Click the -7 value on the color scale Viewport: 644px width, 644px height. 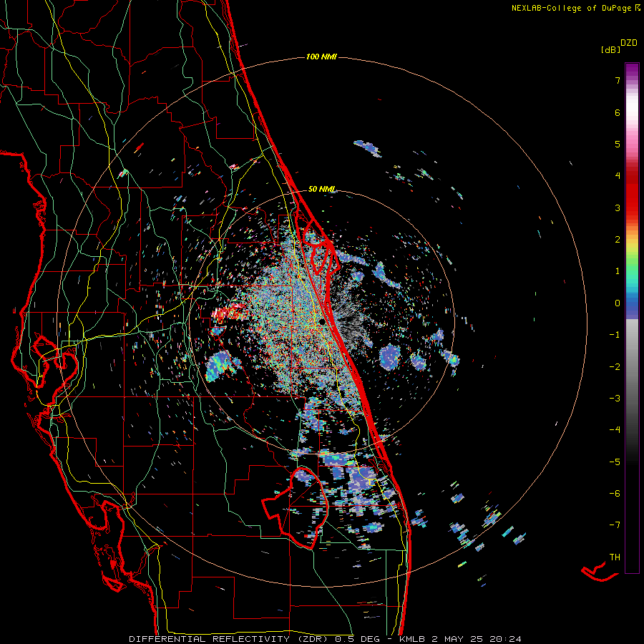(615, 525)
